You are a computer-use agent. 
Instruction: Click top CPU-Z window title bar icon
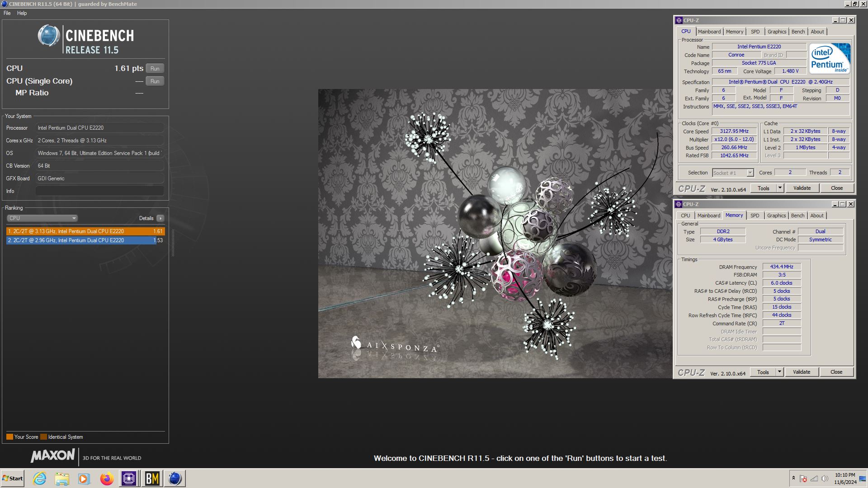pos(679,20)
